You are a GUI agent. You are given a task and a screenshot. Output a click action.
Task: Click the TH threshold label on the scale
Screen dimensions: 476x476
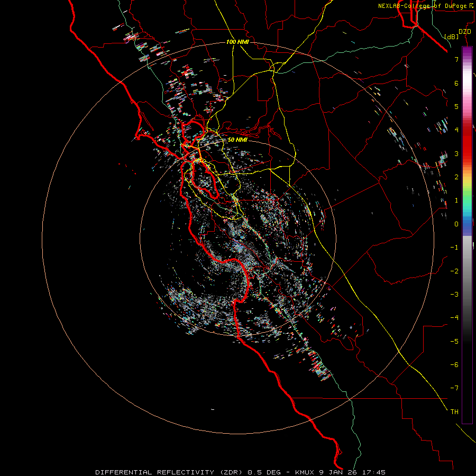(x=454, y=412)
